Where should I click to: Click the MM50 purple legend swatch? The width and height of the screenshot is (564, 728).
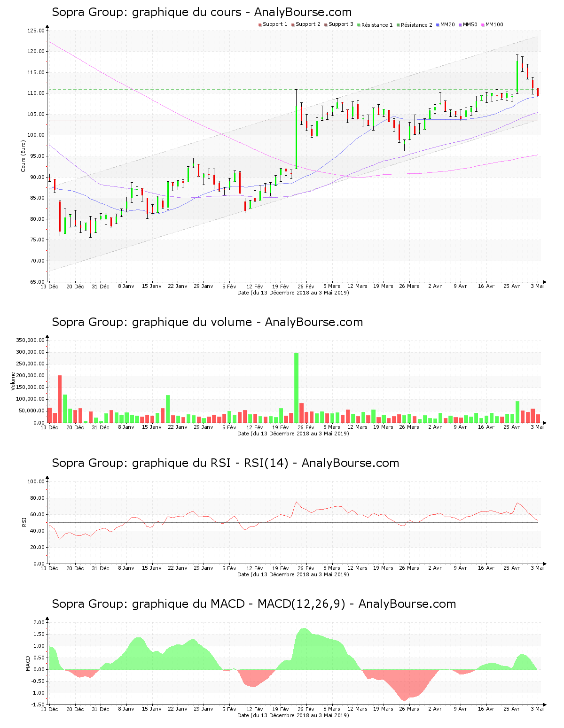[460, 25]
